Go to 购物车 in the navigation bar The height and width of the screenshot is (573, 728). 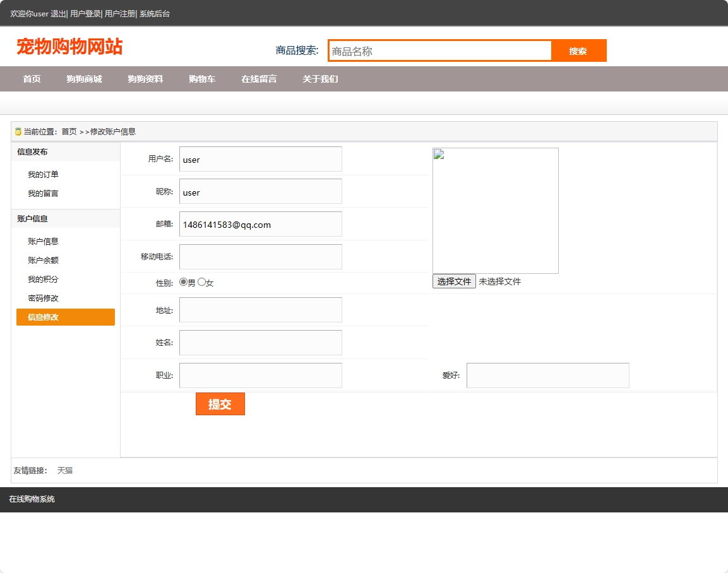click(202, 79)
